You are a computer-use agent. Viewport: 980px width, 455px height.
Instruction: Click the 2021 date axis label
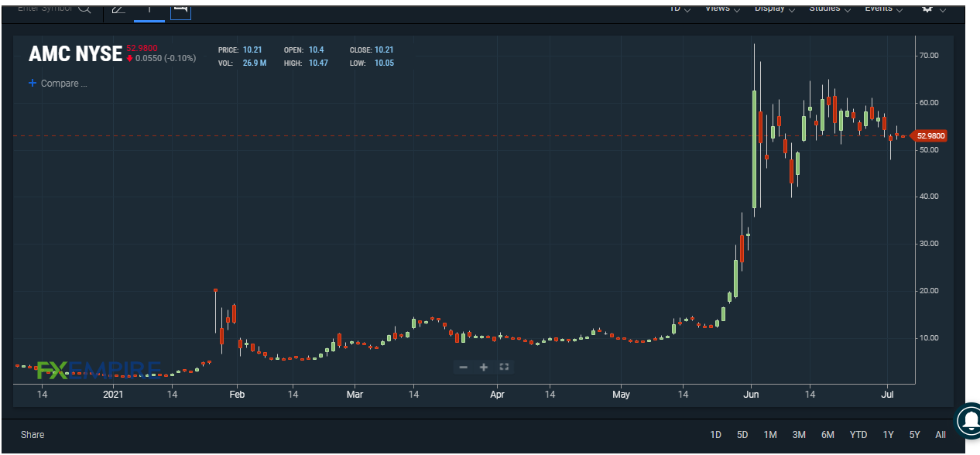114,395
